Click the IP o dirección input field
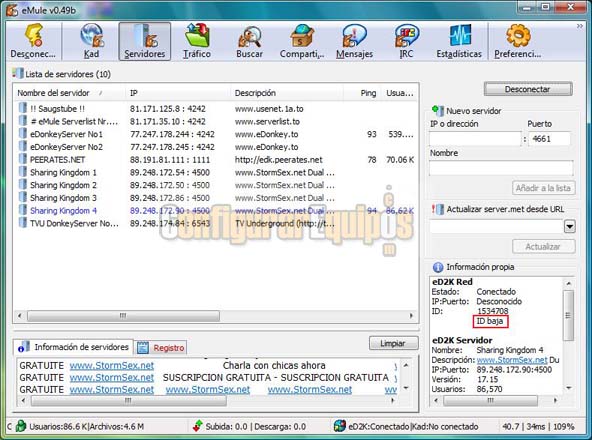The image size is (592, 440). 475,139
